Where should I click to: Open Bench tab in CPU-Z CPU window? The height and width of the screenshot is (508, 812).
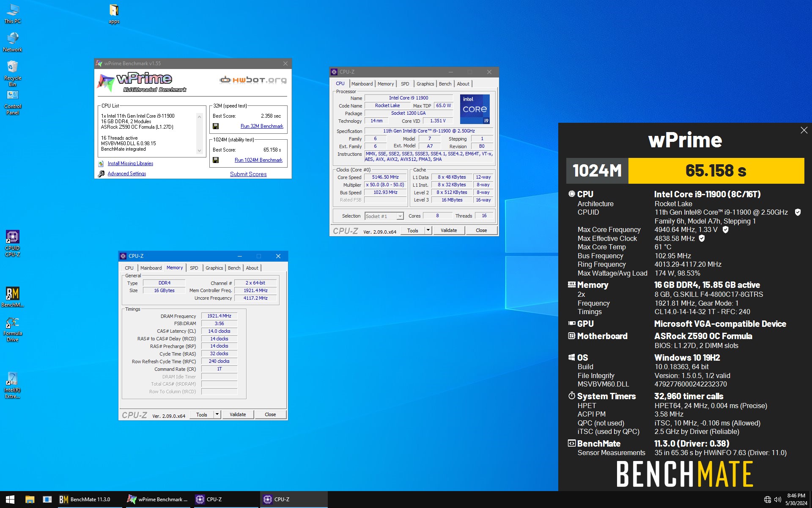tap(445, 84)
